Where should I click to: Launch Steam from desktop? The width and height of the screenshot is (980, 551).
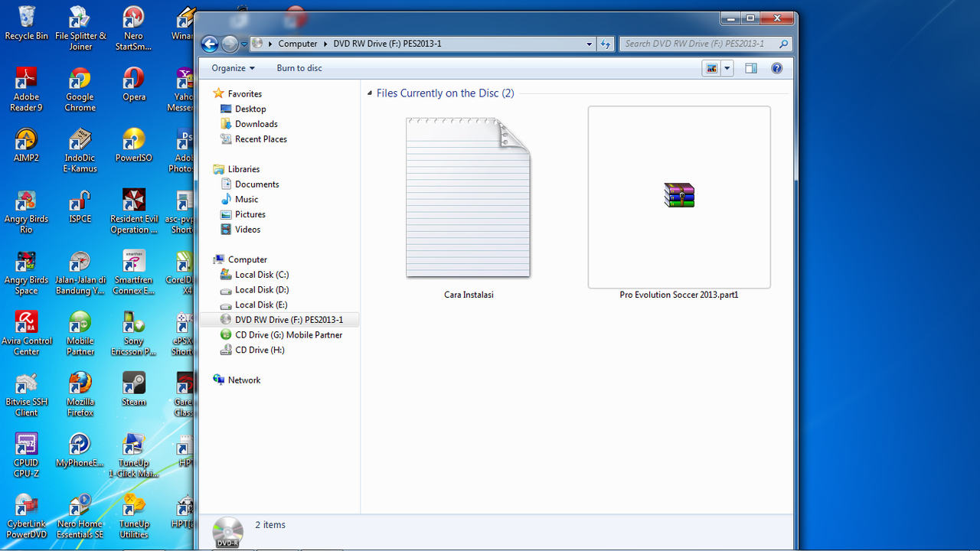tap(133, 389)
